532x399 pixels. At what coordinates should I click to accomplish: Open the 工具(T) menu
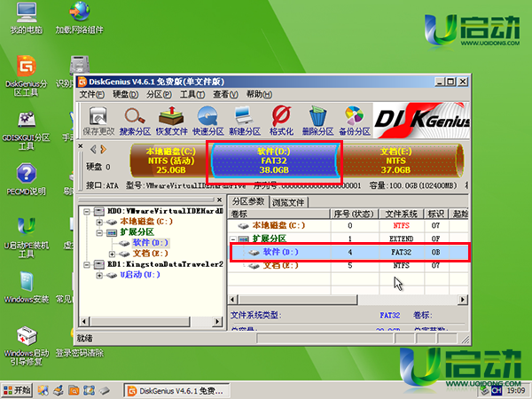[x=192, y=94]
